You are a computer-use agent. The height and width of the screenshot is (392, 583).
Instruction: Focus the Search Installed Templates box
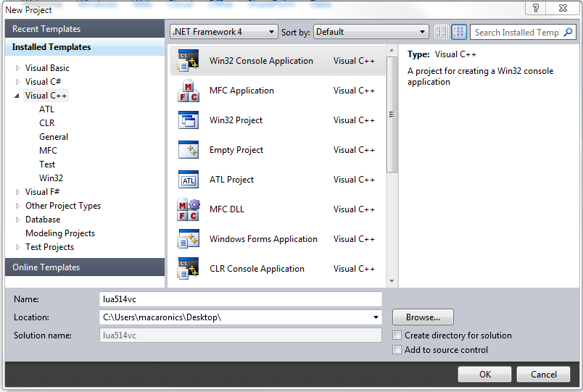pos(517,33)
